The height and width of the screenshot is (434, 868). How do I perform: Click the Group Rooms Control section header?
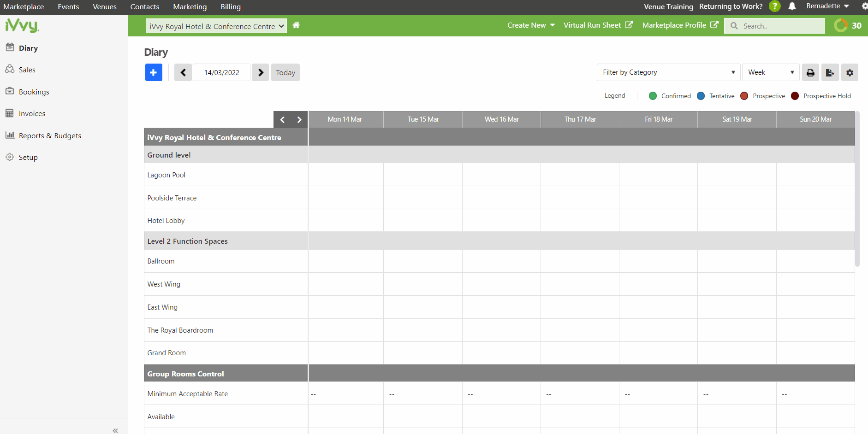coord(226,374)
